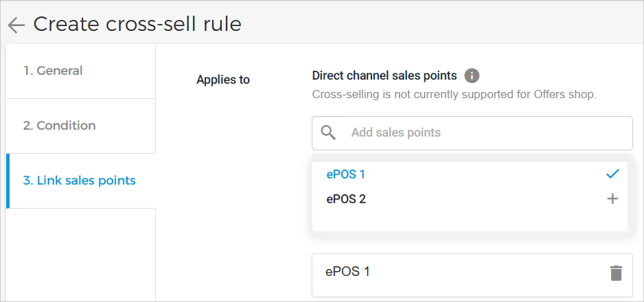The image size is (644, 302).
Task: Choose ePOS 2 from the dropdown list
Action: (346, 199)
